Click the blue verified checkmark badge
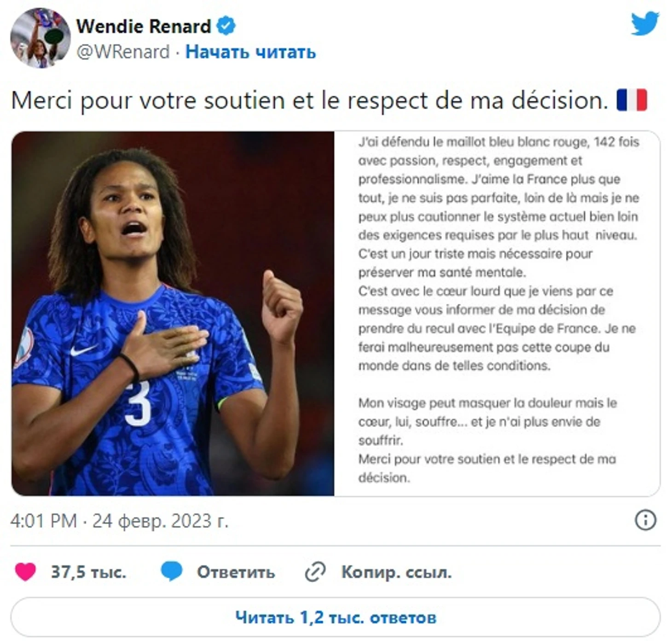This screenshot has width=672, height=641. (226, 26)
